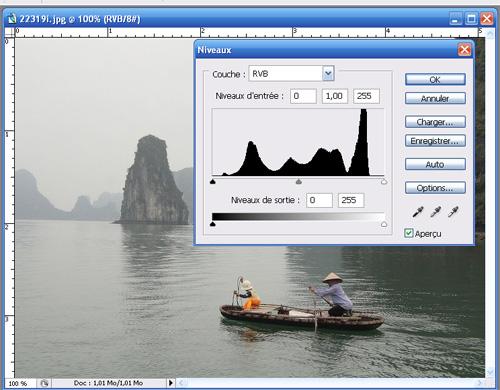Viewport: 500px width, 390px height.
Task: Click the gamma input field showing 1,00
Action: 335,96
